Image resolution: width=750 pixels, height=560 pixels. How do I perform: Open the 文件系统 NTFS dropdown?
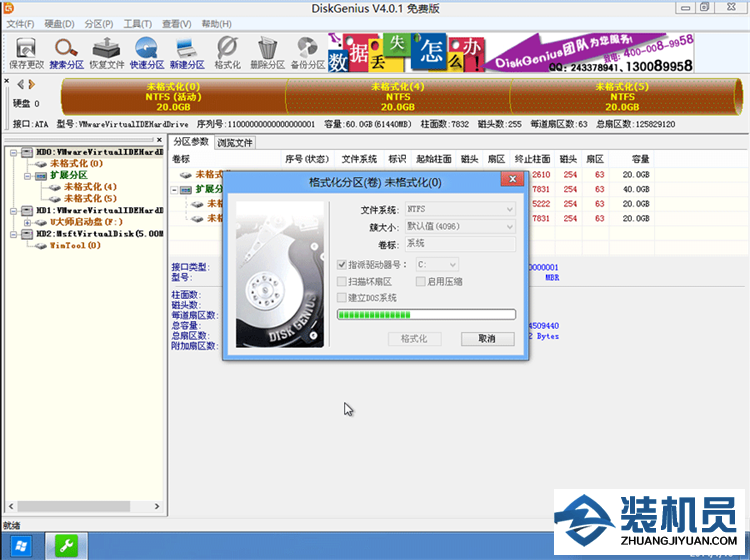tap(460, 209)
